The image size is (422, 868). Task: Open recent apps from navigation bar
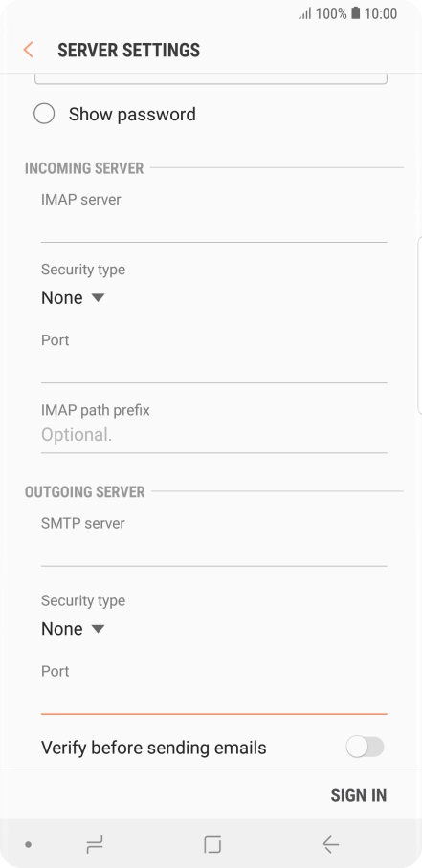tap(95, 844)
